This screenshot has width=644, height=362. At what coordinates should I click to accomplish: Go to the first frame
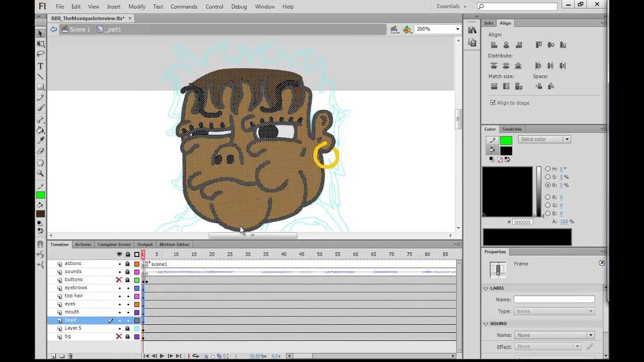[x=146, y=356]
